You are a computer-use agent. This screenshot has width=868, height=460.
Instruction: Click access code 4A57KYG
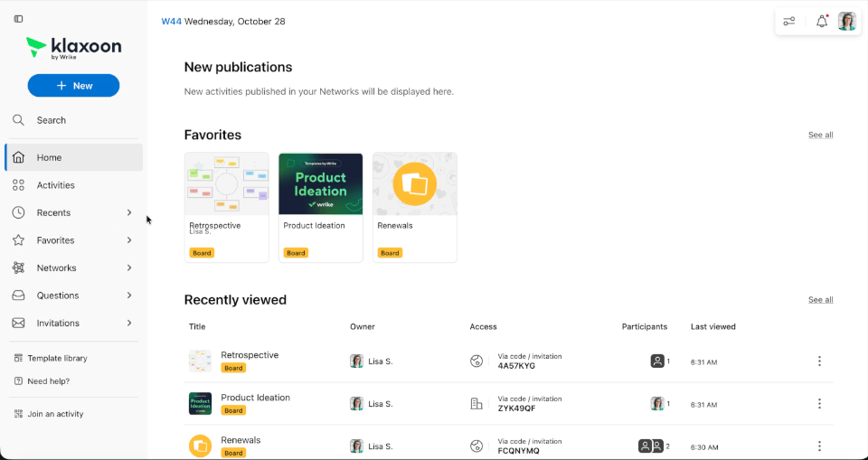(516, 366)
